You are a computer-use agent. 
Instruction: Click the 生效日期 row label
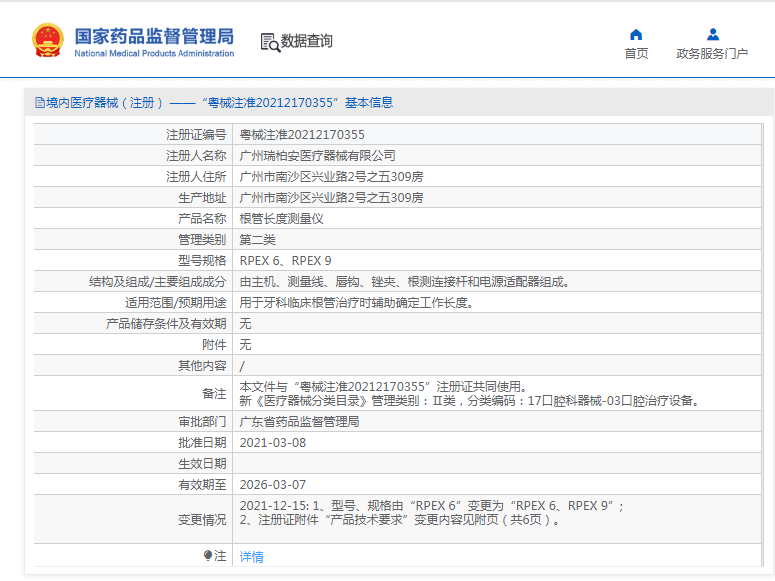click(202, 464)
